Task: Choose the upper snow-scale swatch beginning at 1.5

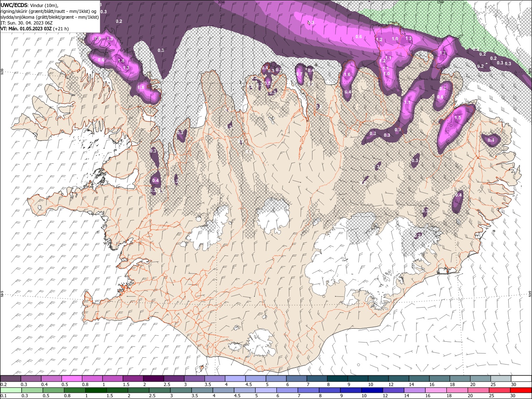Action: click(x=133, y=379)
